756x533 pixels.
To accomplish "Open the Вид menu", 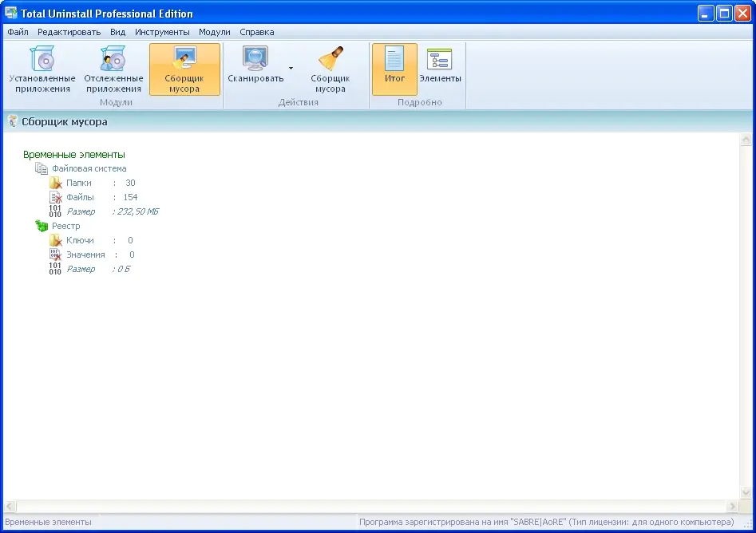I will coord(117,32).
